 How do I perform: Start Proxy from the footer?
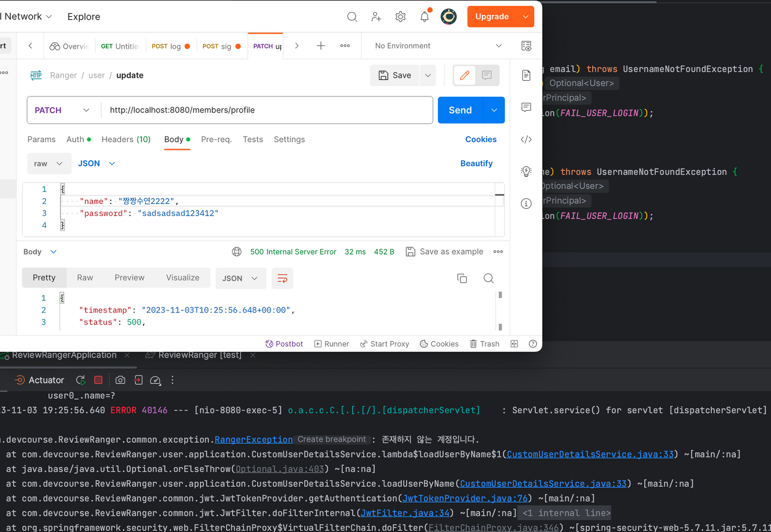pyautogui.click(x=384, y=344)
